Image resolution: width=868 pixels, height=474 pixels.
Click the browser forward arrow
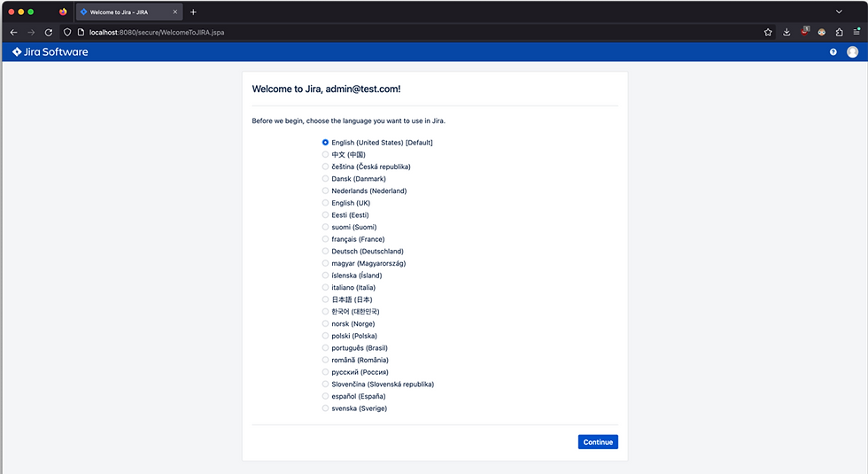(31, 32)
